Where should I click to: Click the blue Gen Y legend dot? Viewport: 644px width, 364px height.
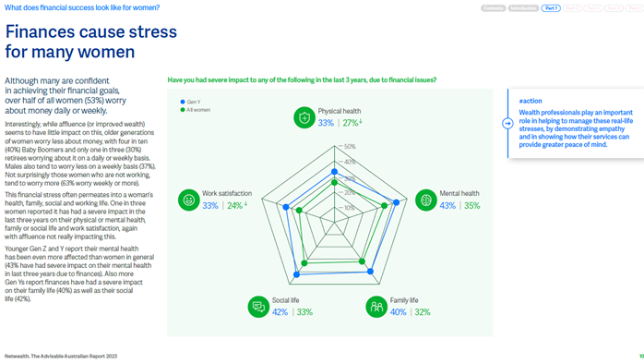tap(183, 102)
